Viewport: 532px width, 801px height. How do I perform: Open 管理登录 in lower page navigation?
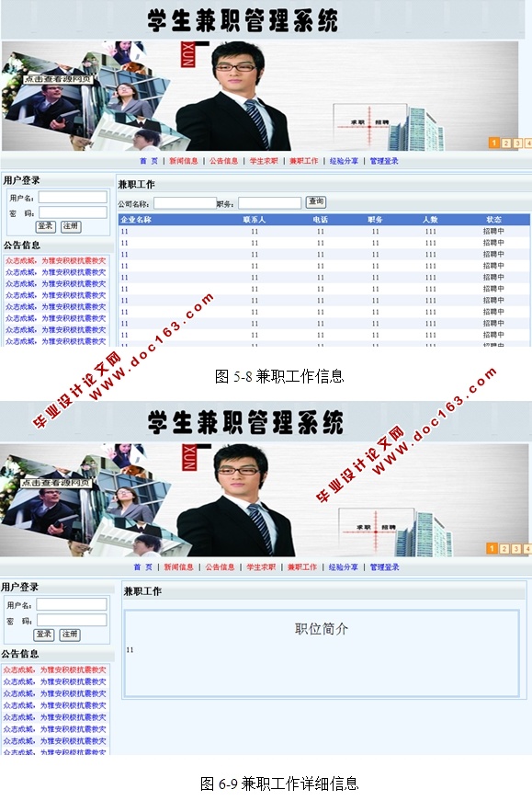(x=384, y=567)
